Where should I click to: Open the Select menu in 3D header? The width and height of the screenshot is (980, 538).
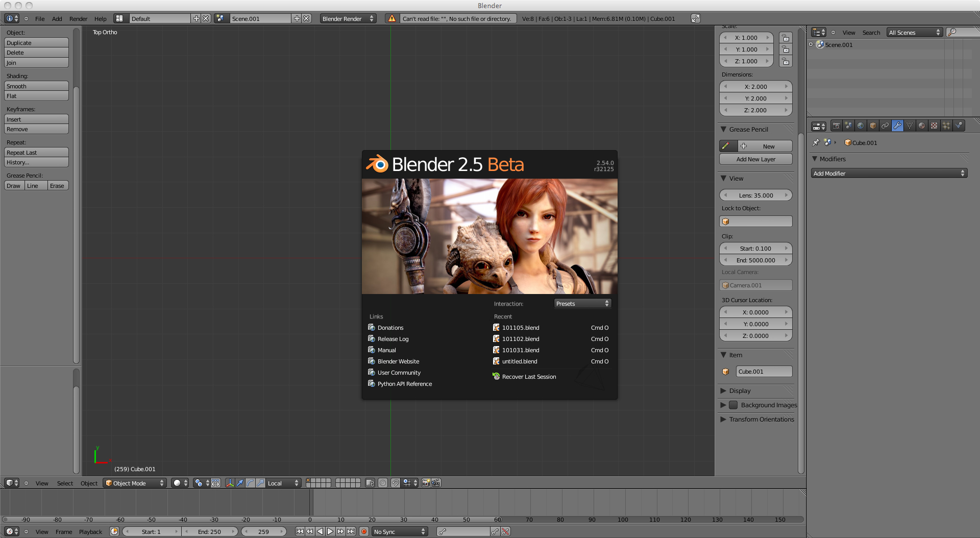coord(65,483)
